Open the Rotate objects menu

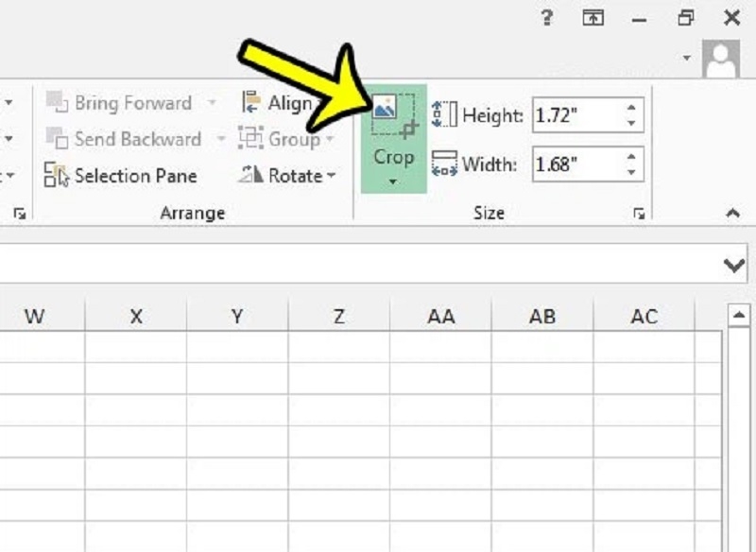287,176
